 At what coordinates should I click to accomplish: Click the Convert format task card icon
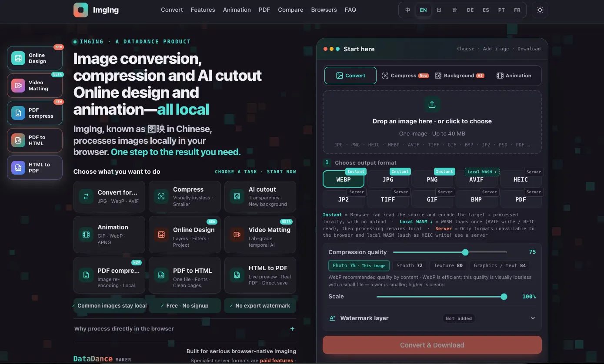pyautogui.click(x=86, y=196)
